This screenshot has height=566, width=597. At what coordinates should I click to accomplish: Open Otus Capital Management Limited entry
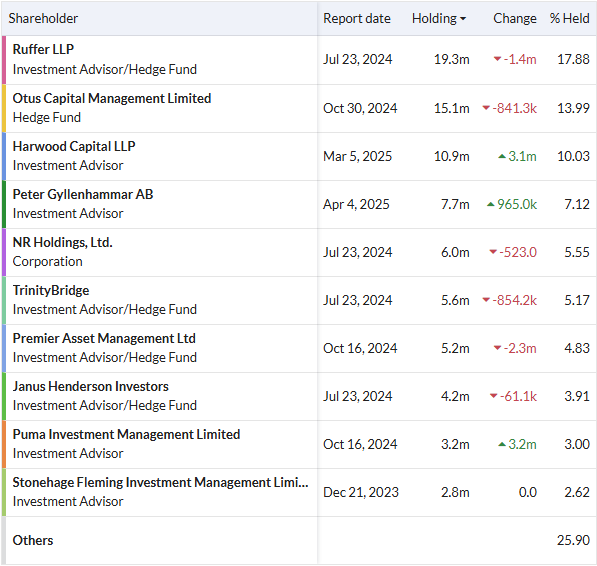[112, 99]
